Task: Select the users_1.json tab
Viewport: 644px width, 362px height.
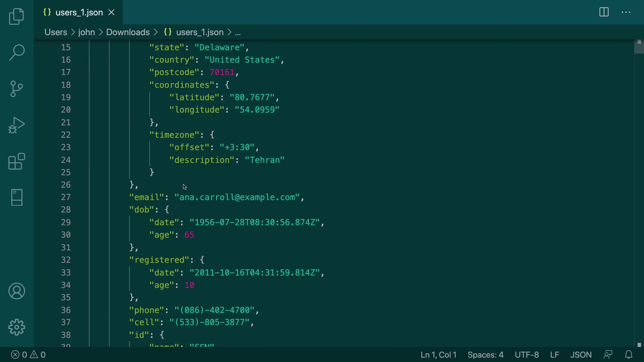Action: (x=79, y=12)
